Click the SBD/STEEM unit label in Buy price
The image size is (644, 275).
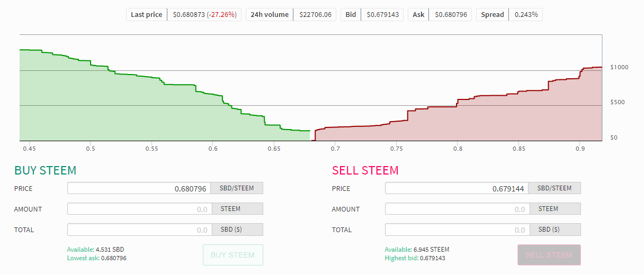tap(237, 188)
